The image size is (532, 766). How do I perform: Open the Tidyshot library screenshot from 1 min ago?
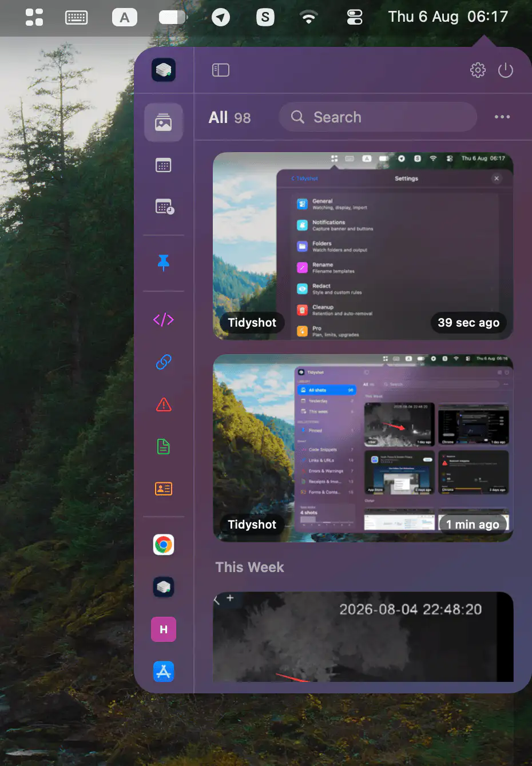[x=363, y=448]
